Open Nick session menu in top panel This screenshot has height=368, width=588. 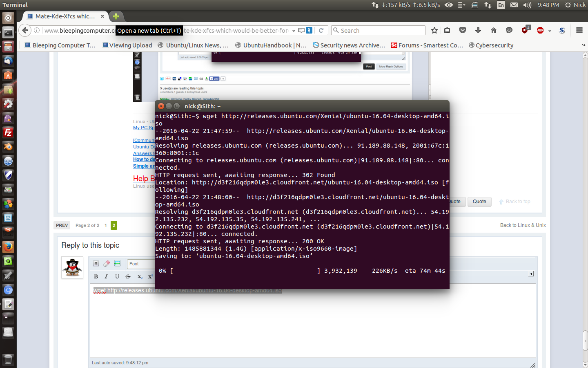(x=575, y=5)
